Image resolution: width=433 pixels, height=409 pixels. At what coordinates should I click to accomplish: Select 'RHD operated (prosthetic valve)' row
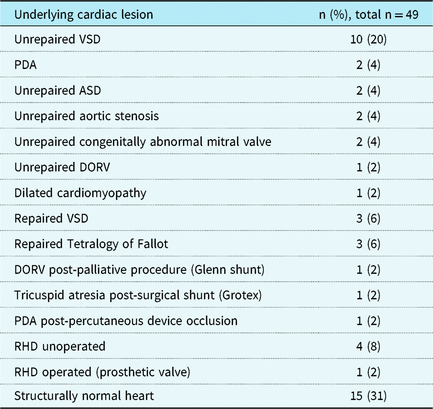[x=216, y=372]
